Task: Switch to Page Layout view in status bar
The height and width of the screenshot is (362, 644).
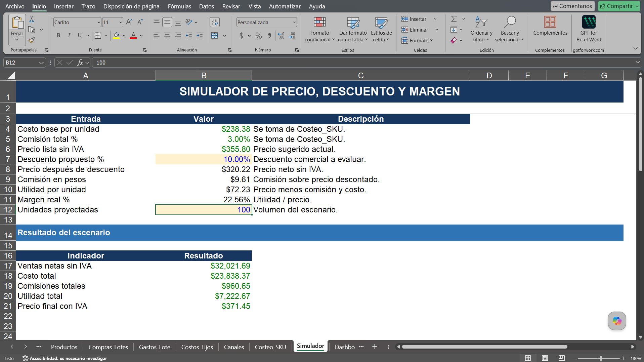Action: 545,358
